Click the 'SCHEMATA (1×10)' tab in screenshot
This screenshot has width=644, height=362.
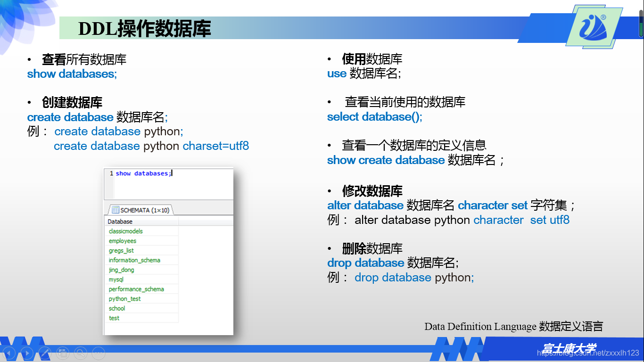(140, 210)
